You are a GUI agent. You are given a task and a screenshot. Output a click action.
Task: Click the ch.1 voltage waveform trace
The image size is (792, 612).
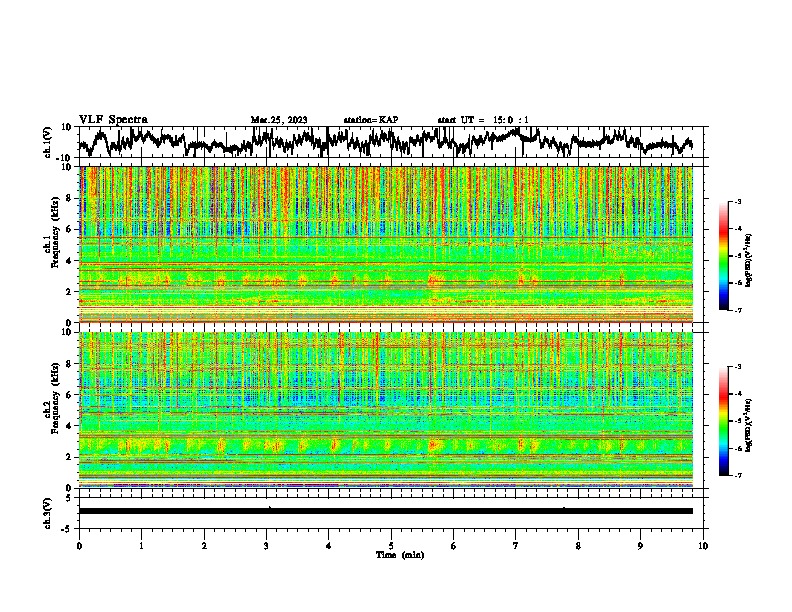pos(385,141)
